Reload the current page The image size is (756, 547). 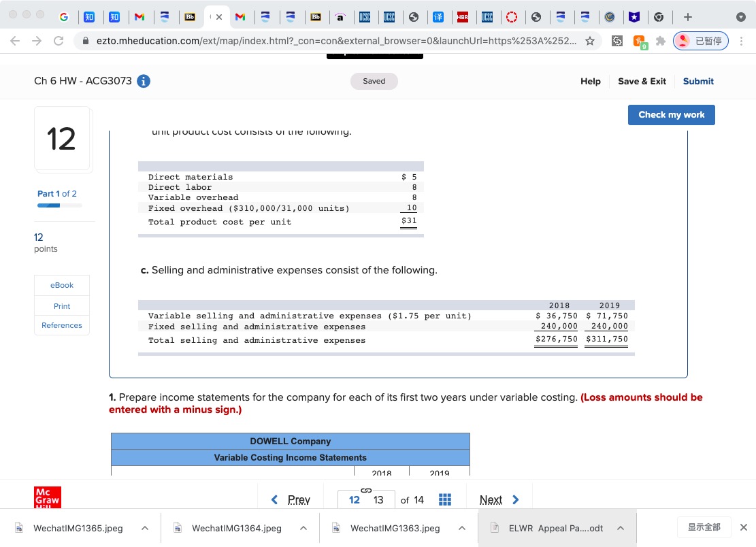pos(59,41)
